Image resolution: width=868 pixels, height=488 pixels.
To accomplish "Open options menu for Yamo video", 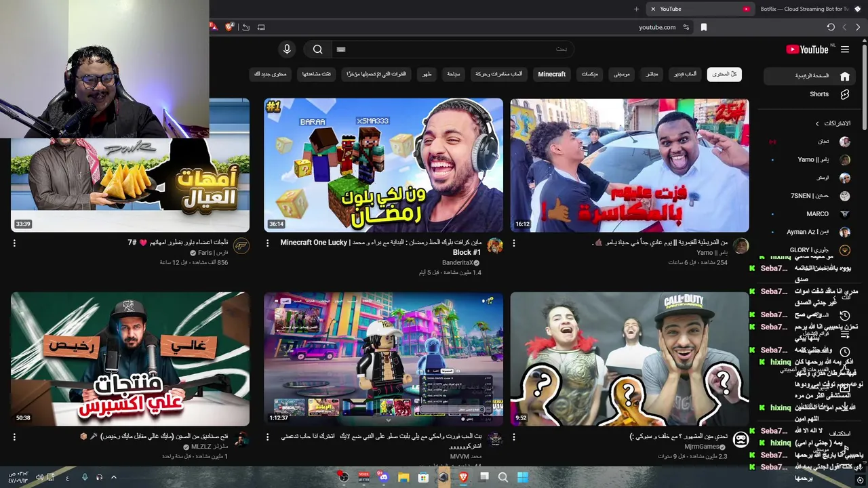I will [x=513, y=243].
